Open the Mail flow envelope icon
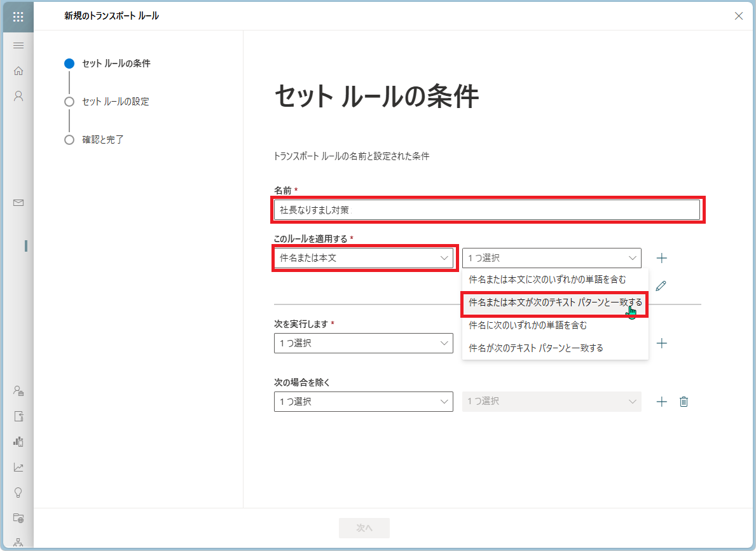This screenshot has width=756, height=551. click(x=18, y=203)
